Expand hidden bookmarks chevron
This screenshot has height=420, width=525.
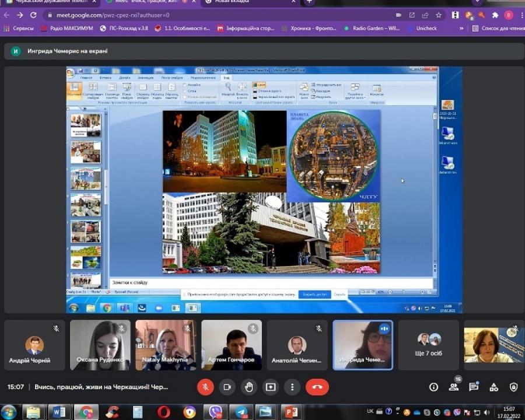(x=461, y=29)
